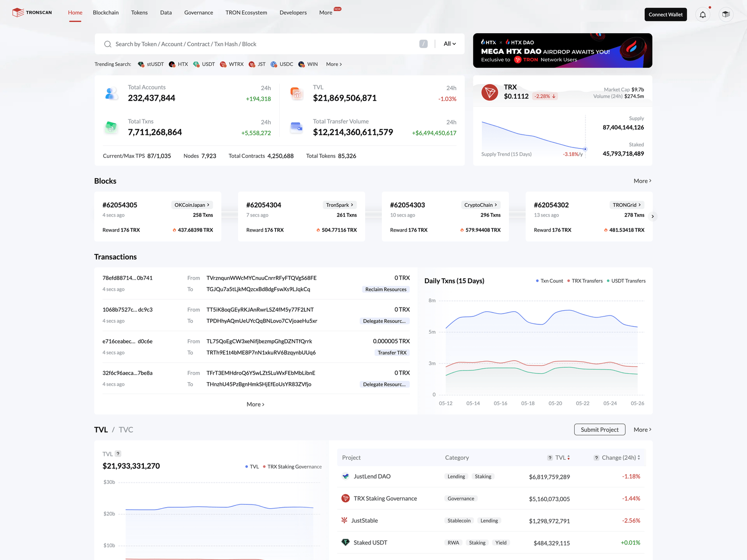The image size is (747, 560).
Task: Open the Developers menu
Action: click(x=293, y=13)
